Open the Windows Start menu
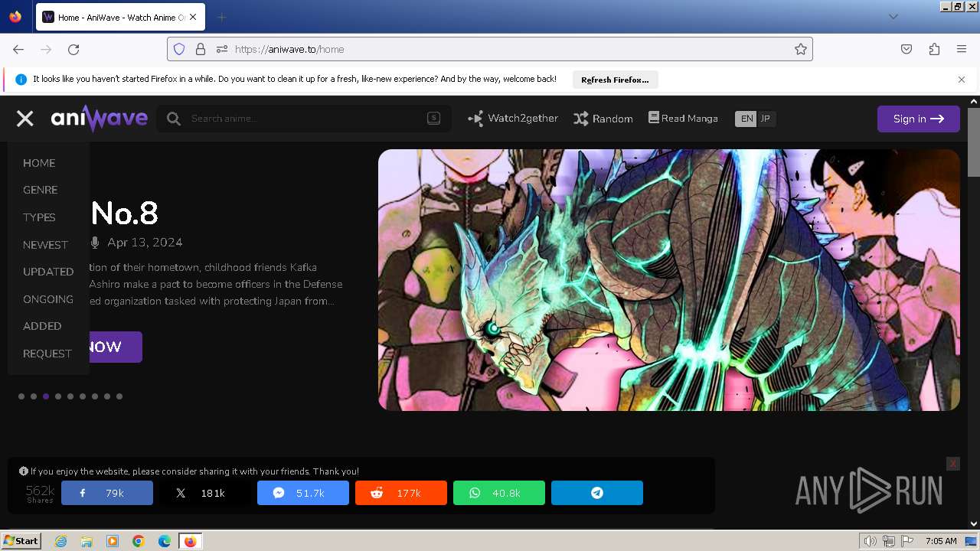Image resolution: width=980 pixels, height=551 pixels. click(21, 541)
